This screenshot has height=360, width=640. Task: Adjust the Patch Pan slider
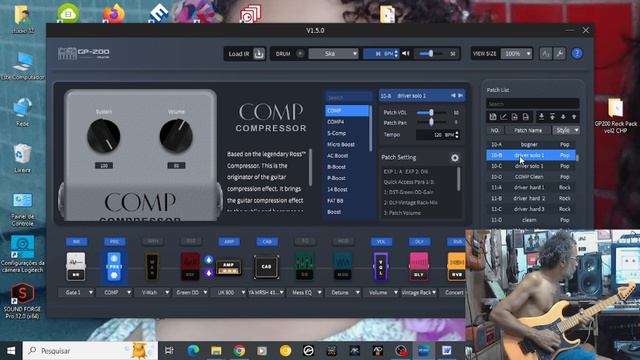click(431, 122)
